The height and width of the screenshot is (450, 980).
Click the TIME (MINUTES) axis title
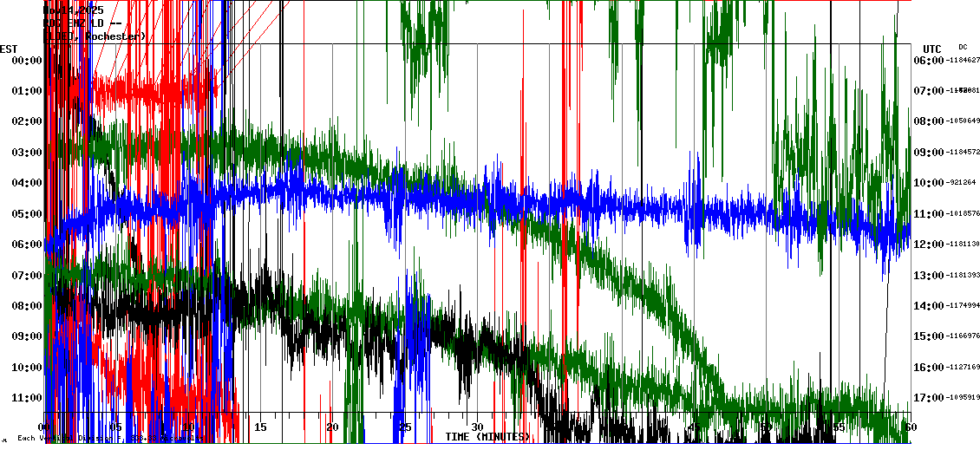pos(488,436)
